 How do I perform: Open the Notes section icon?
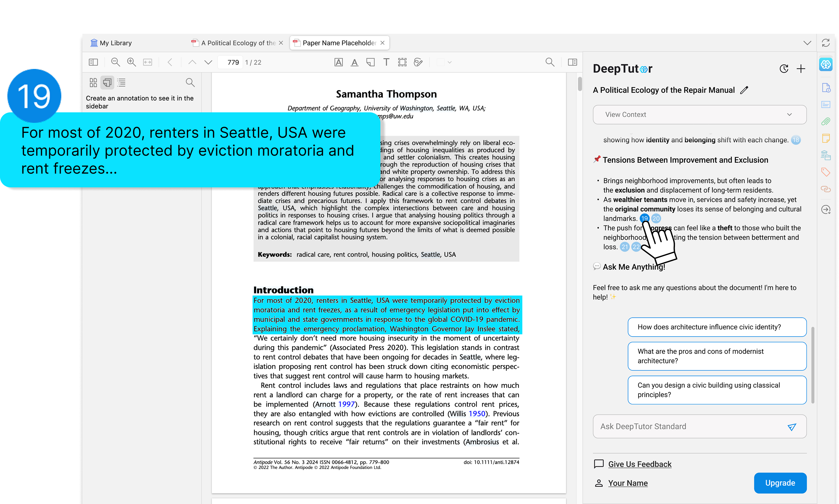click(x=826, y=138)
